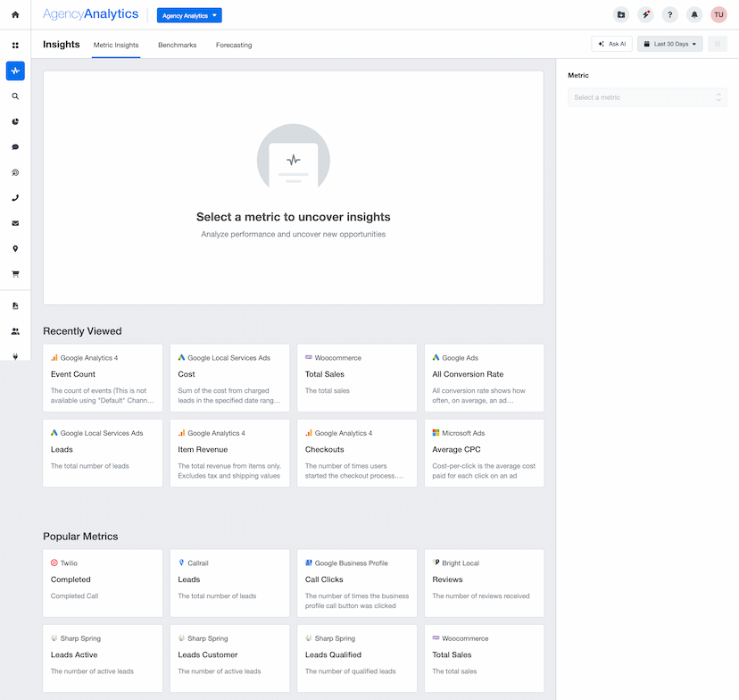Select the Leads Qualified metric card
The image size is (739, 700).
(357, 659)
